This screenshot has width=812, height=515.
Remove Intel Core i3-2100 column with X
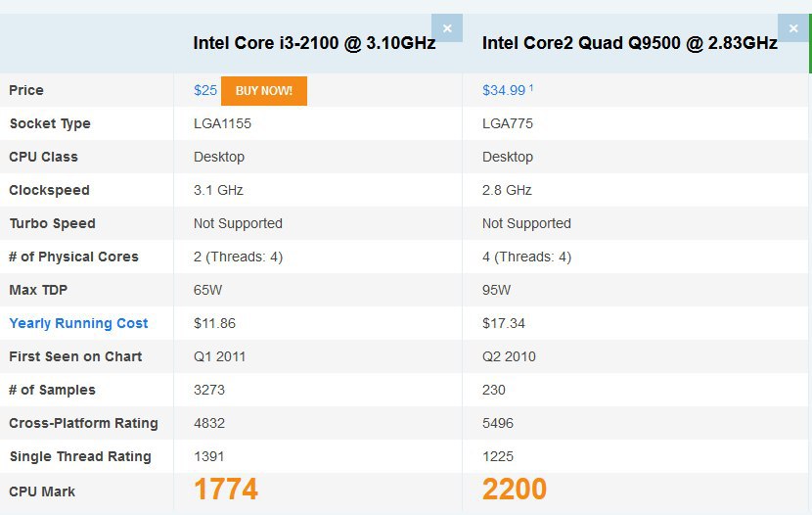[x=447, y=28]
